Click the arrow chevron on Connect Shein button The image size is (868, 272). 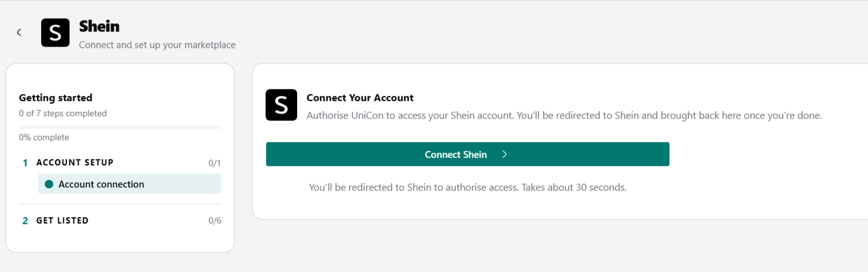click(x=504, y=154)
